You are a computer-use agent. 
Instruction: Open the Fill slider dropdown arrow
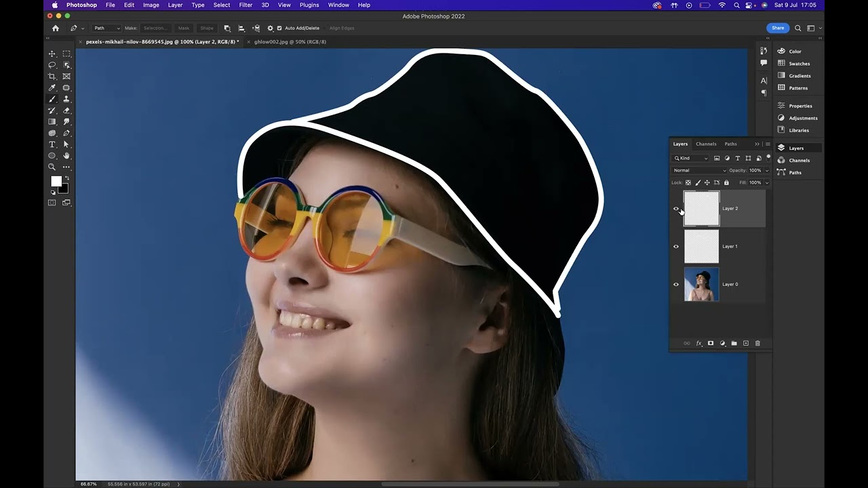click(767, 182)
